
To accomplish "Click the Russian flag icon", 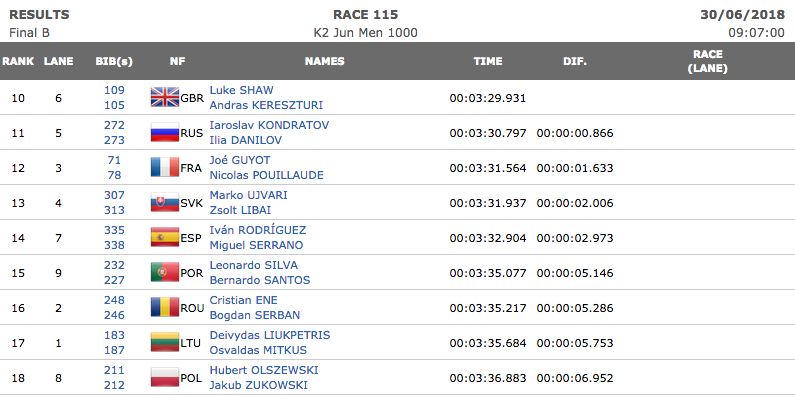I will (165, 133).
